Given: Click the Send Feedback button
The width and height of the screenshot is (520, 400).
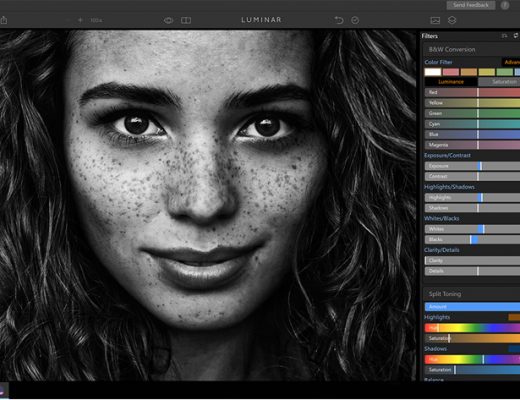Looking at the screenshot, I should (x=471, y=5).
